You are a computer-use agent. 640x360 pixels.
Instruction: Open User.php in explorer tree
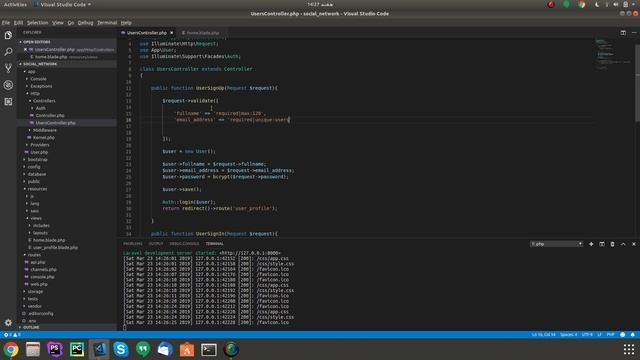tap(39, 152)
